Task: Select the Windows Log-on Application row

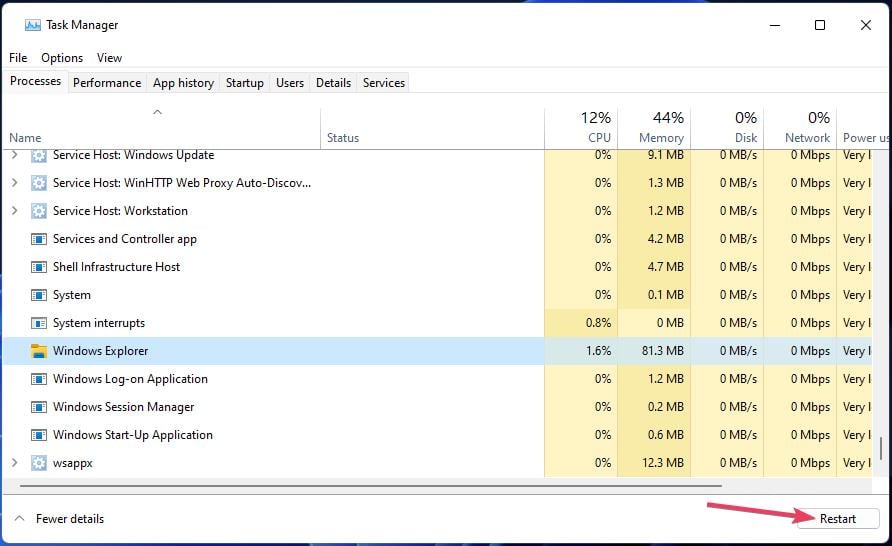Action: [437, 379]
